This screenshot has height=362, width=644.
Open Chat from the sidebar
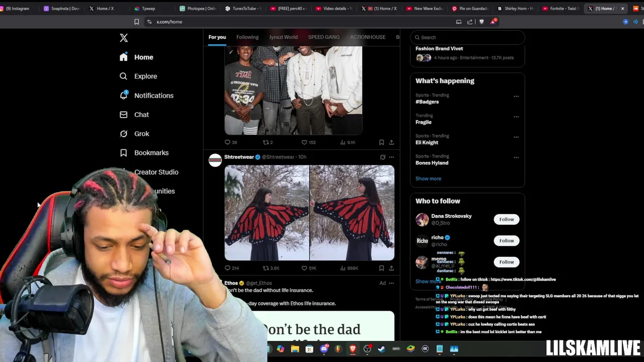point(134,115)
